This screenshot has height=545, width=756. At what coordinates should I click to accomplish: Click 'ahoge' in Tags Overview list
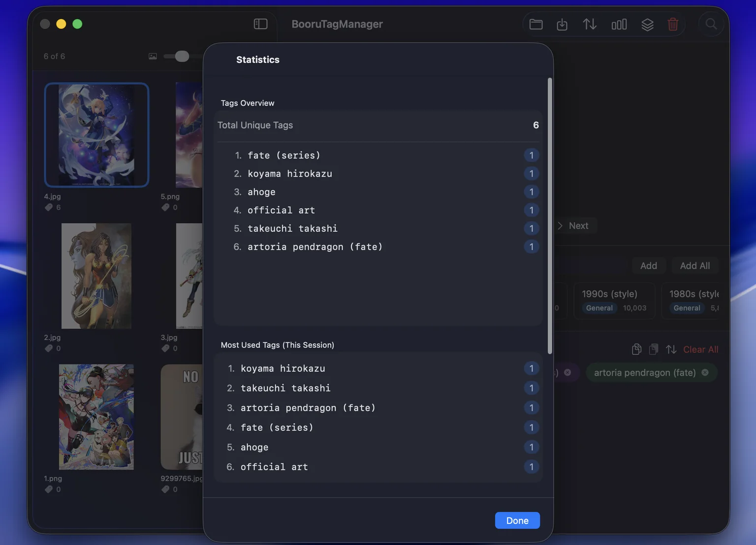point(261,192)
